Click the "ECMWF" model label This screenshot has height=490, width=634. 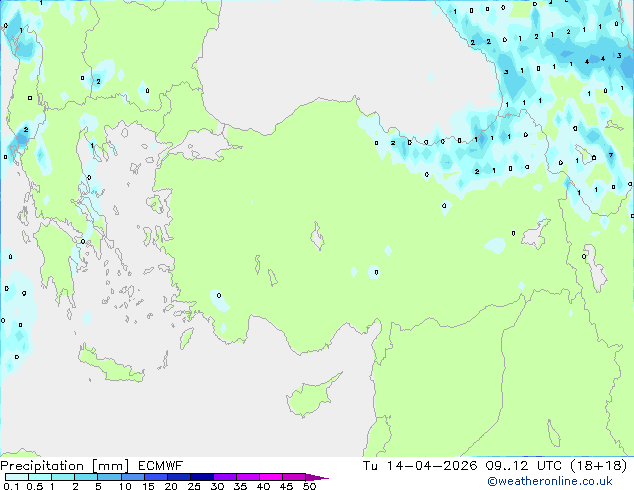161,466
